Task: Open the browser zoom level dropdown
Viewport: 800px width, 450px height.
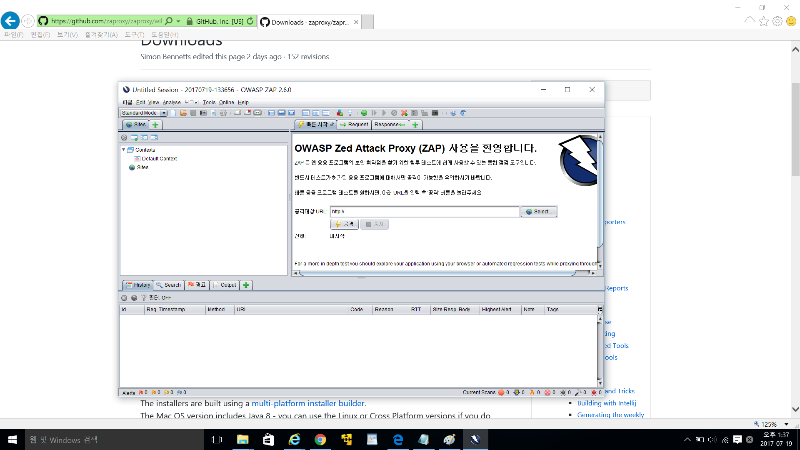Action: 786,424
